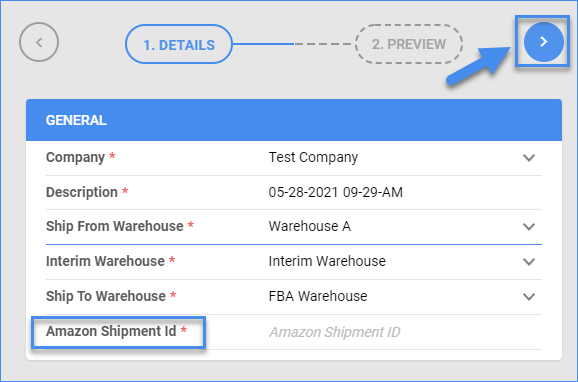The width and height of the screenshot is (578, 382).
Task: Open the Interim Warehouse dropdown chevron
Action: (529, 261)
